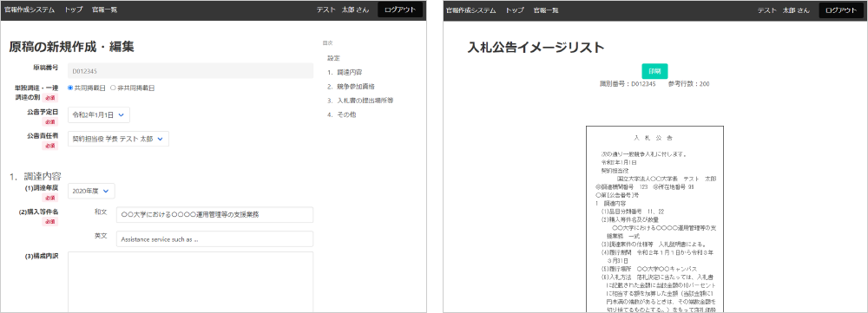
Task: Jump to 1. 調達内容 in table of contents
Action: (x=345, y=73)
